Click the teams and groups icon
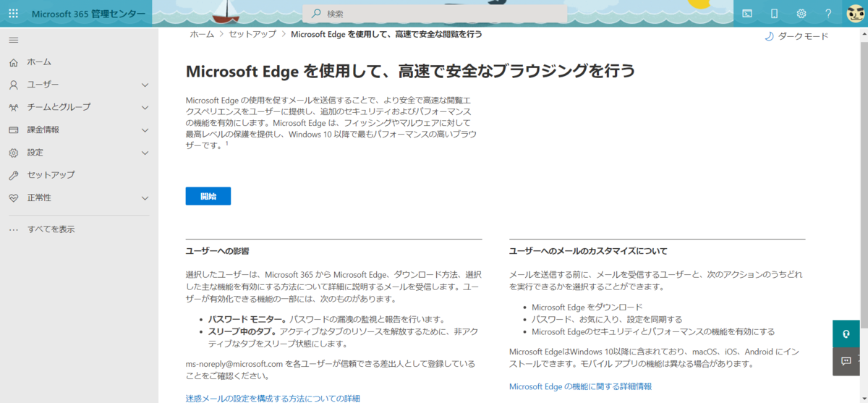This screenshot has height=403, width=868. (13, 107)
